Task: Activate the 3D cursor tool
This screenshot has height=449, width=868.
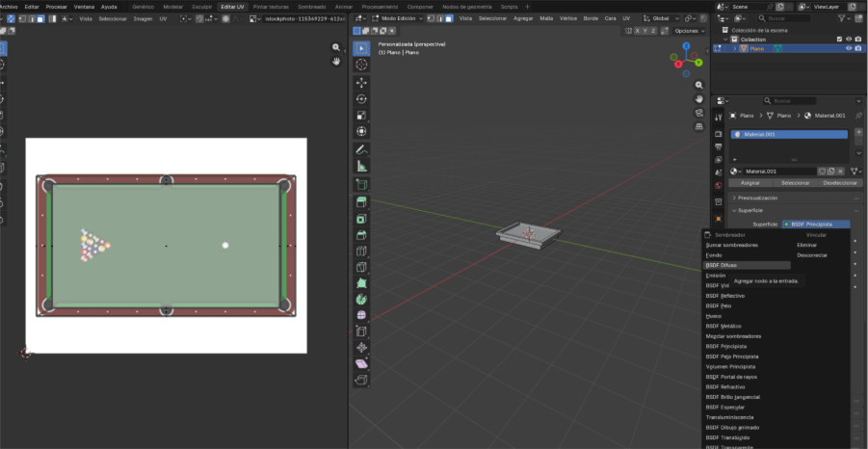Action: [x=361, y=65]
